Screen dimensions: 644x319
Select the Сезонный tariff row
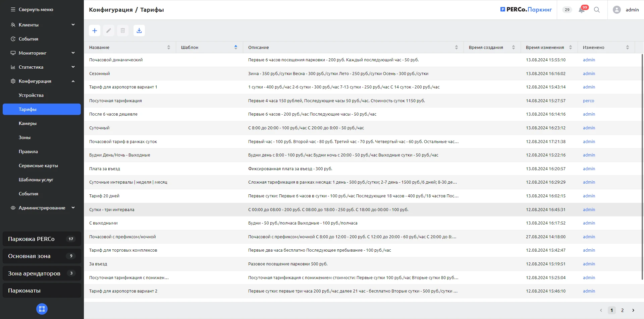click(x=100, y=73)
